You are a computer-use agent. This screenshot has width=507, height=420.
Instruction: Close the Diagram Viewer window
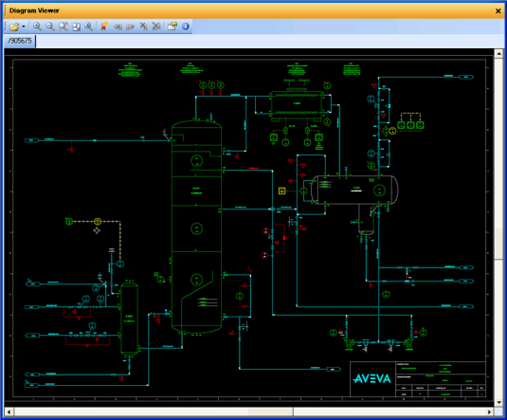(498, 11)
